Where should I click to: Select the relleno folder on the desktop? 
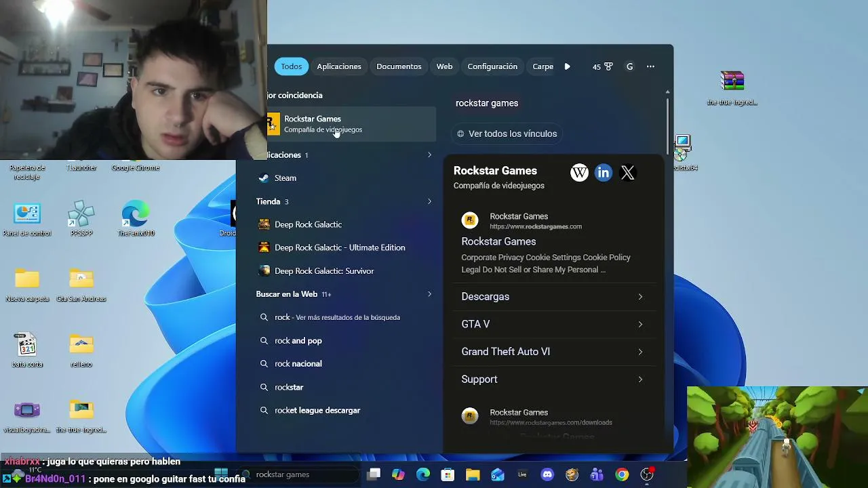tap(81, 350)
